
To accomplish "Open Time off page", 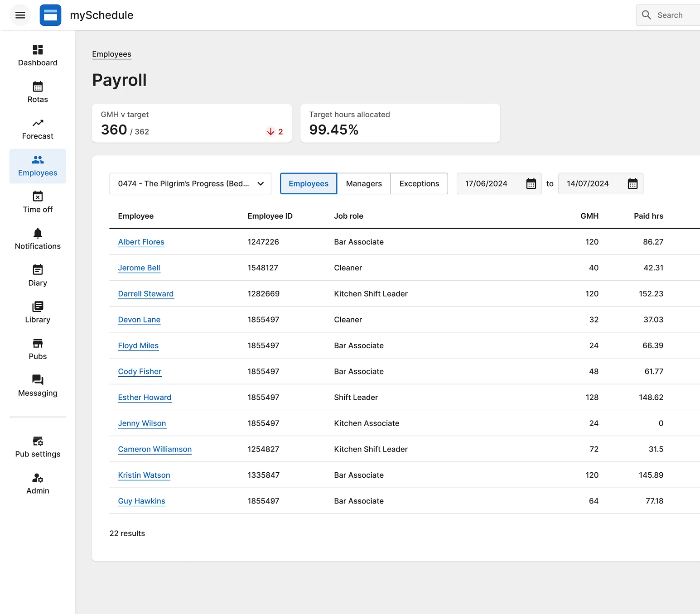I will [x=38, y=203].
